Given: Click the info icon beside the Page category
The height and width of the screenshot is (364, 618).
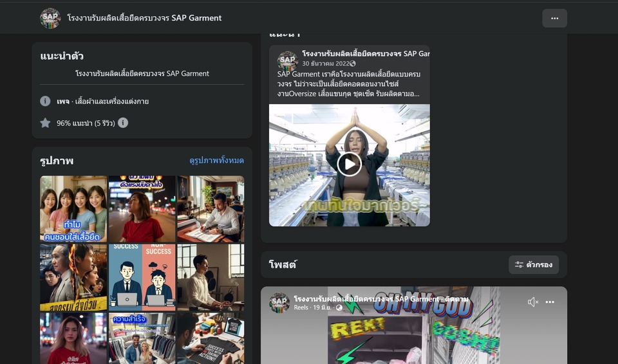Looking at the screenshot, I should (45, 101).
